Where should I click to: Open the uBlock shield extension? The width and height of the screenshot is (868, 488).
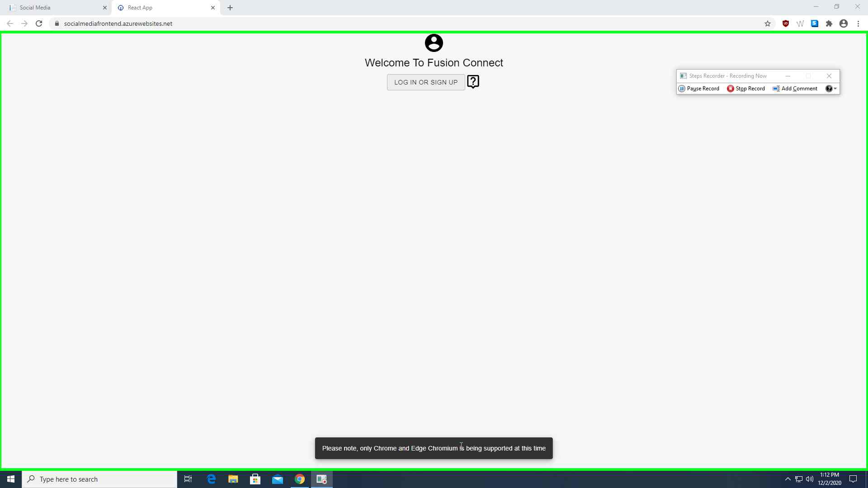tap(786, 23)
